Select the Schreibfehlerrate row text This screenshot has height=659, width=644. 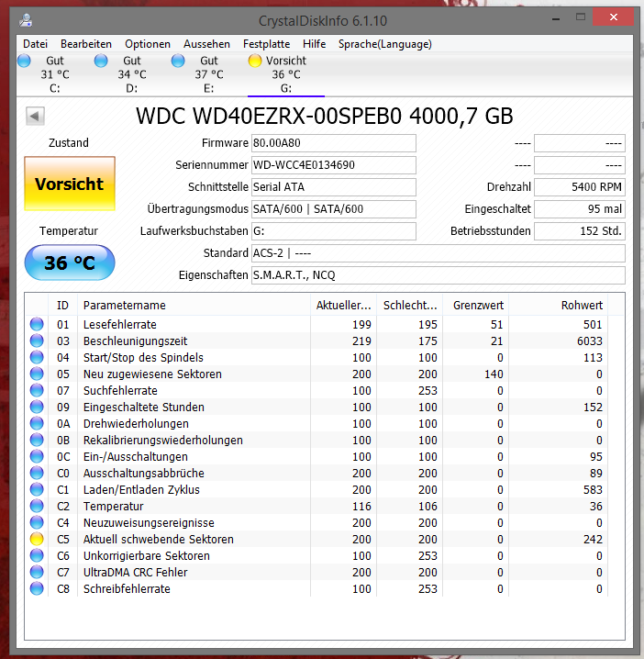click(x=127, y=589)
